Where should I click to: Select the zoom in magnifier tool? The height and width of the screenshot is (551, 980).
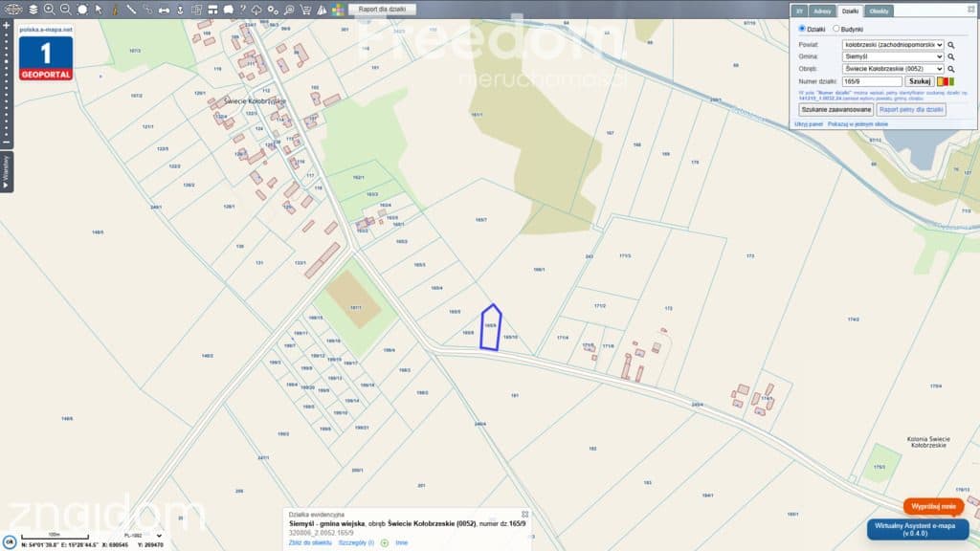coord(50,10)
